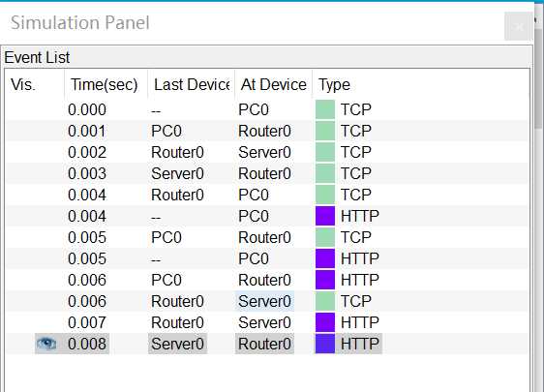The height and width of the screenshot is (392, 544).
Task: Select the HTTP swatch at time 0.007
Action: pos(325,322)
